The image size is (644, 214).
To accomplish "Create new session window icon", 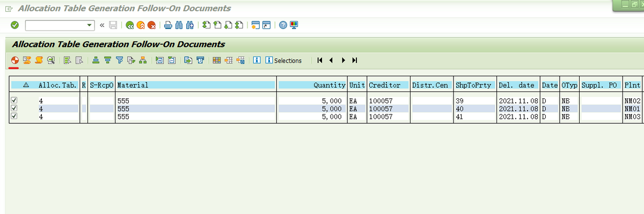I will [x=255, y=25].
